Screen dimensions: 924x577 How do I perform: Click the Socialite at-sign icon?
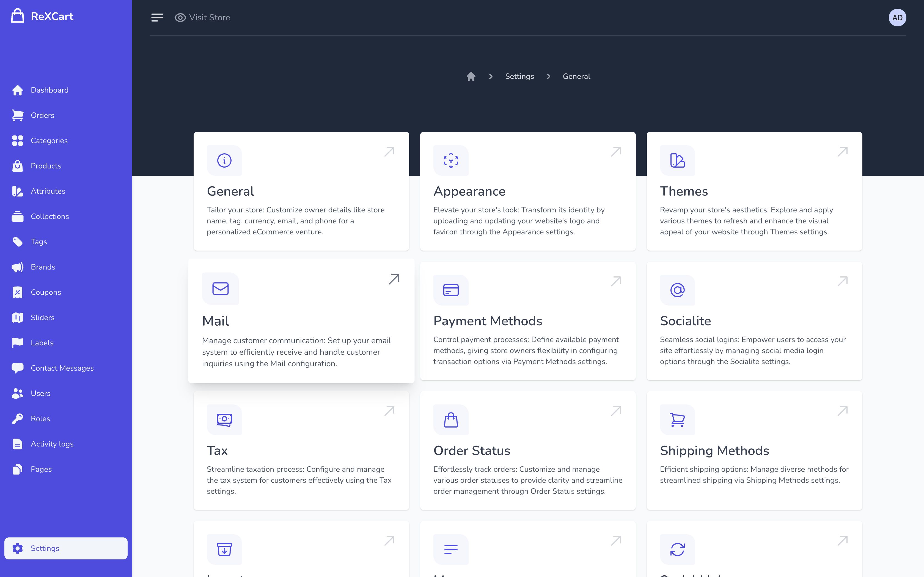coord(677,290)
